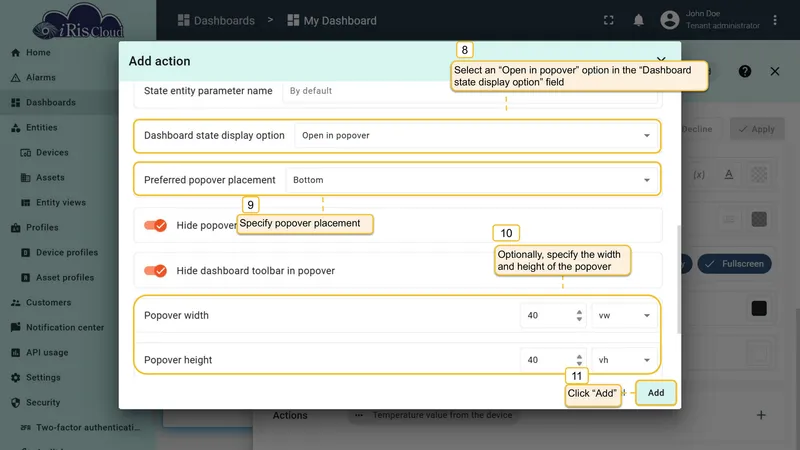The width and height of the screenshot is (800, 450).
Task: Click the Popover width value field
Action: pos(547,315)
